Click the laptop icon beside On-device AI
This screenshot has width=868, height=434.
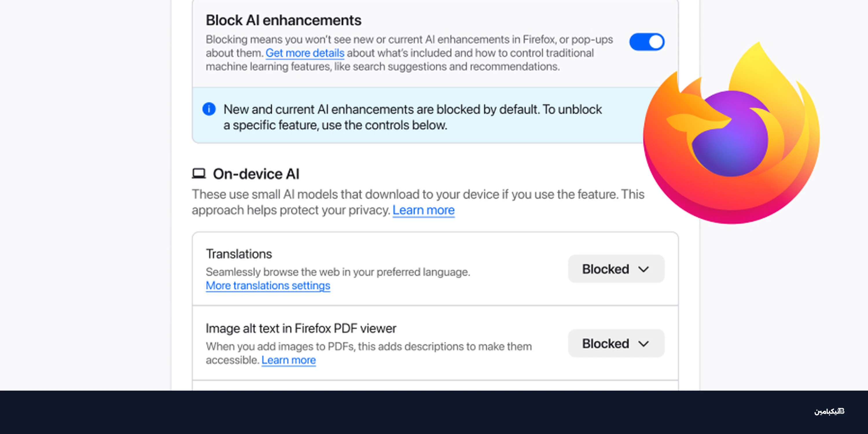point(199,174)
